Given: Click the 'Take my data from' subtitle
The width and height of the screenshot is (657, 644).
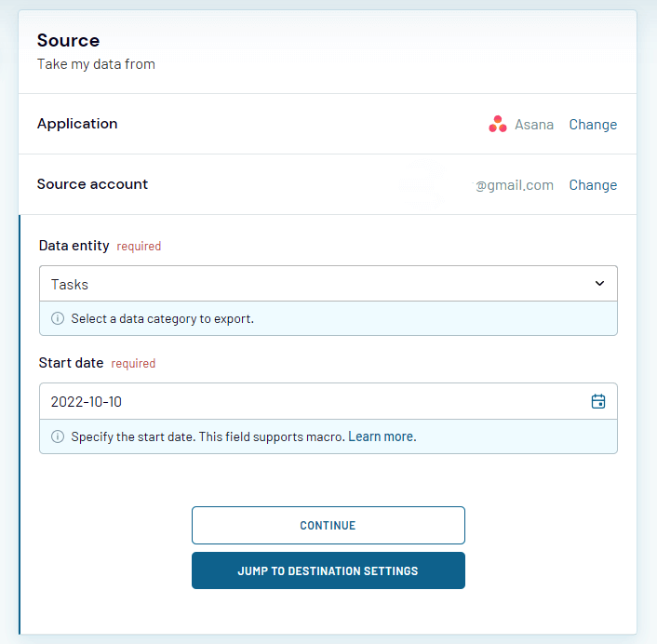Looking at the screenshot, I should (x=97, y=64).
